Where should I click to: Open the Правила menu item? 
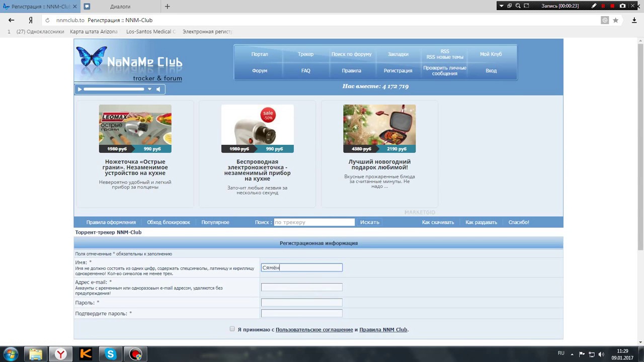pos(351,71)
